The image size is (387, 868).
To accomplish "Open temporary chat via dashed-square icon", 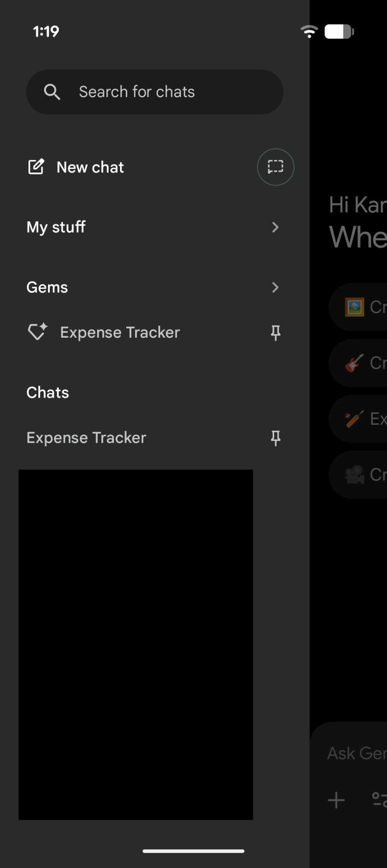I will coord(275,167).
